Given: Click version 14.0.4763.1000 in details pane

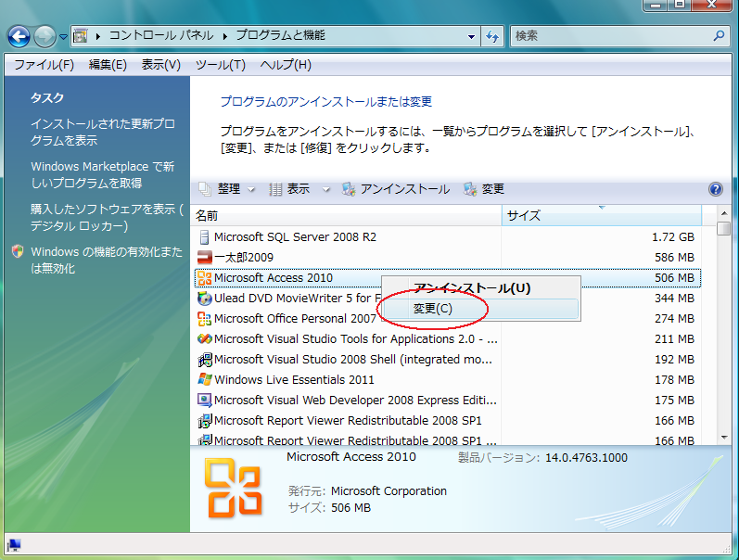Looking at the screenshot, I should (586, 458).
